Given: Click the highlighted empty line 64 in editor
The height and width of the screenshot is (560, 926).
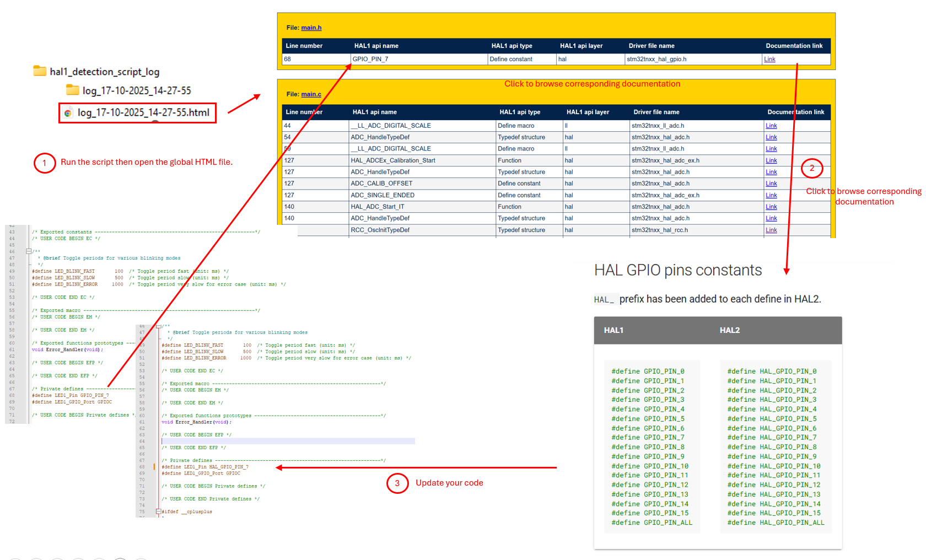Looking at the screenshot, I should point(287,441).
